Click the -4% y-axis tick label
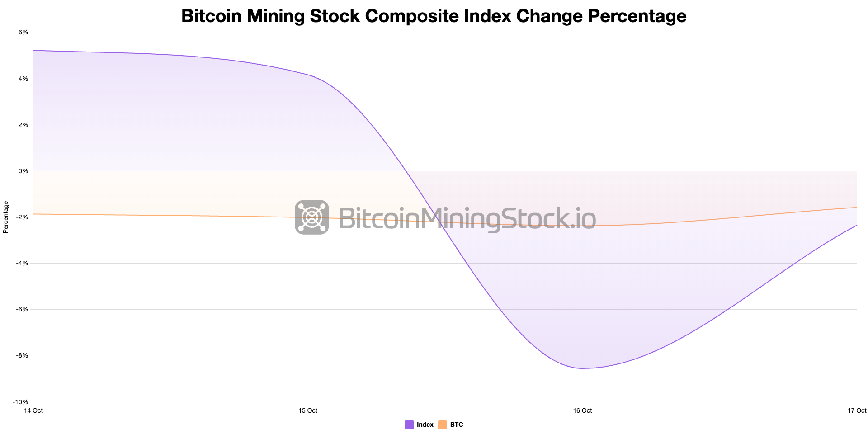This screenshot has width=868, height=434. (x=22, y=263)
